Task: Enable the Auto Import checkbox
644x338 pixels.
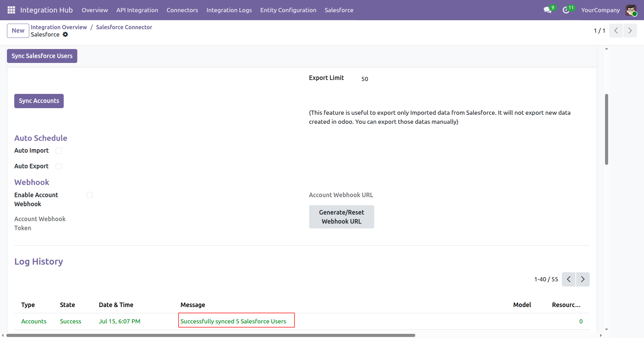Action: click(x=59, y=151)
